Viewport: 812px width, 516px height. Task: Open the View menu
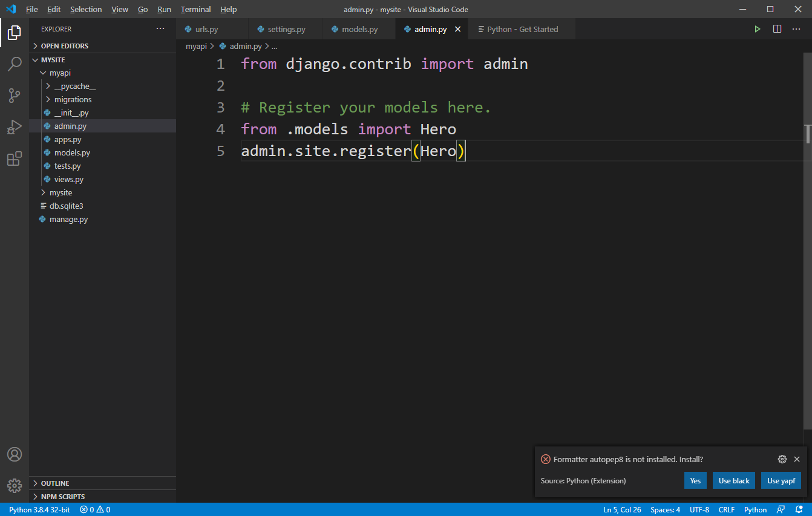[120, 9]
